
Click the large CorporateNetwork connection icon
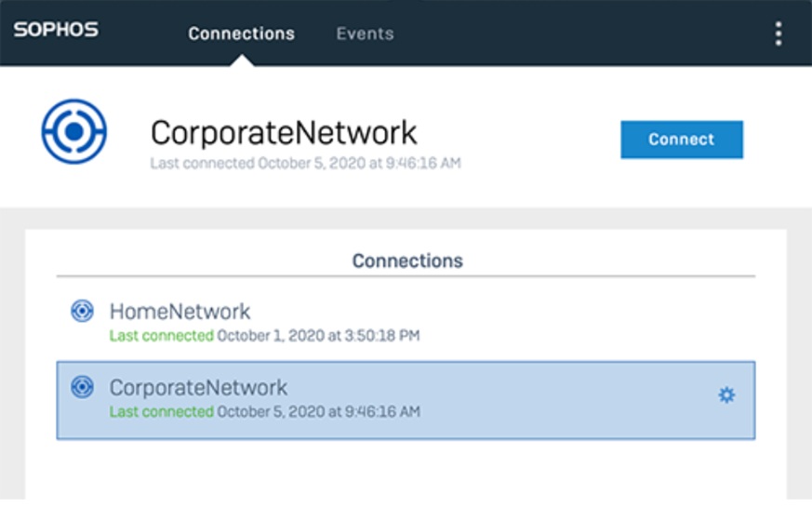(x=74, y=132)
